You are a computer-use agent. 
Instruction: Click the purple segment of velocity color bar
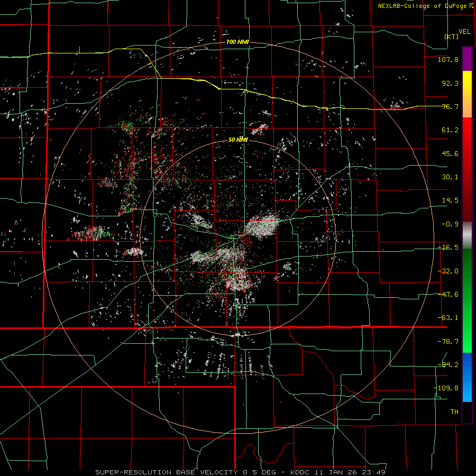[467, 59]
